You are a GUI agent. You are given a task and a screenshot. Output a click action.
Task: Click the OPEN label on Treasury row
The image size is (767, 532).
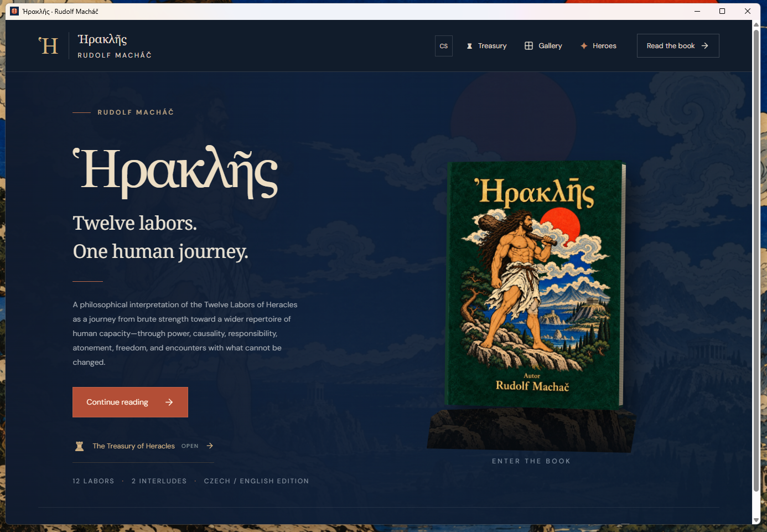[190, 446]
